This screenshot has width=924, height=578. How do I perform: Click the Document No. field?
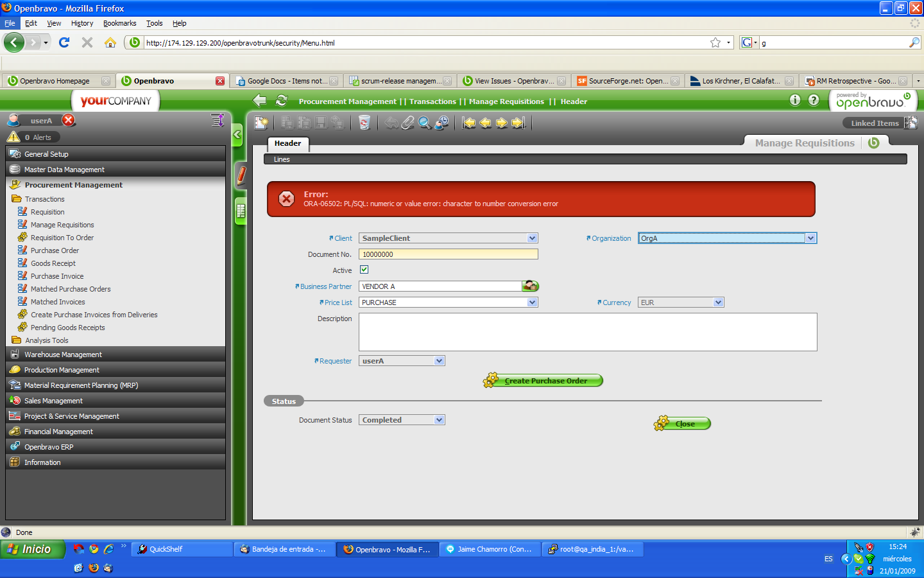[x=448, y=254]
